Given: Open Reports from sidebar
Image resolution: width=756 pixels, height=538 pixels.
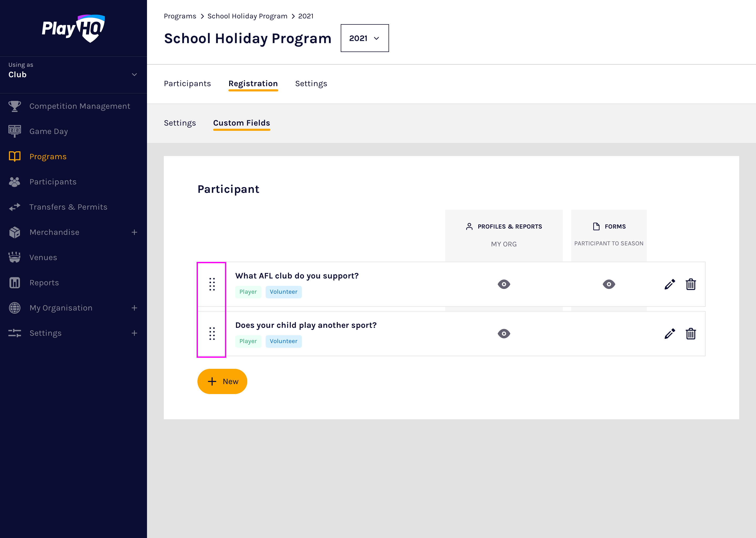Looking at the screenshot, I should click(44, 283).
